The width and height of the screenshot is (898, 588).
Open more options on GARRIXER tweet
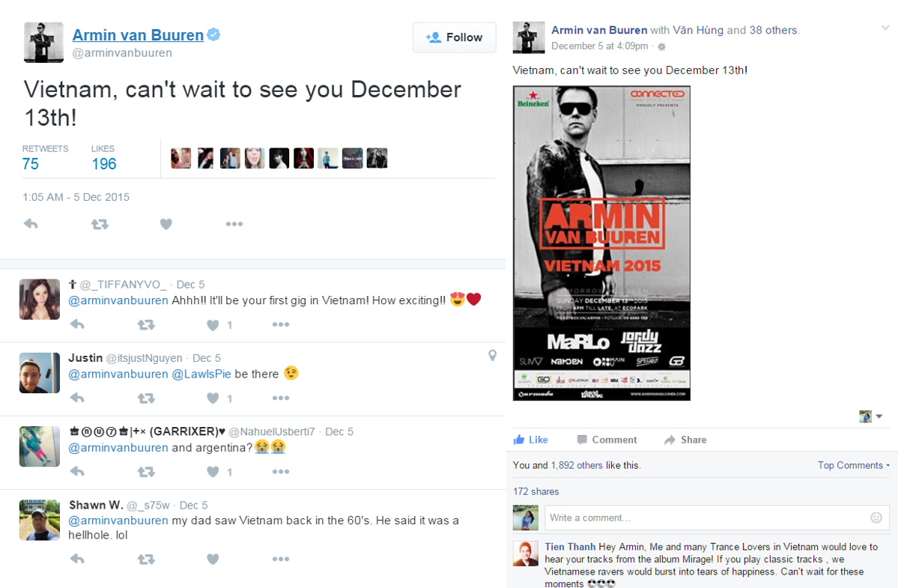point(281,472)
